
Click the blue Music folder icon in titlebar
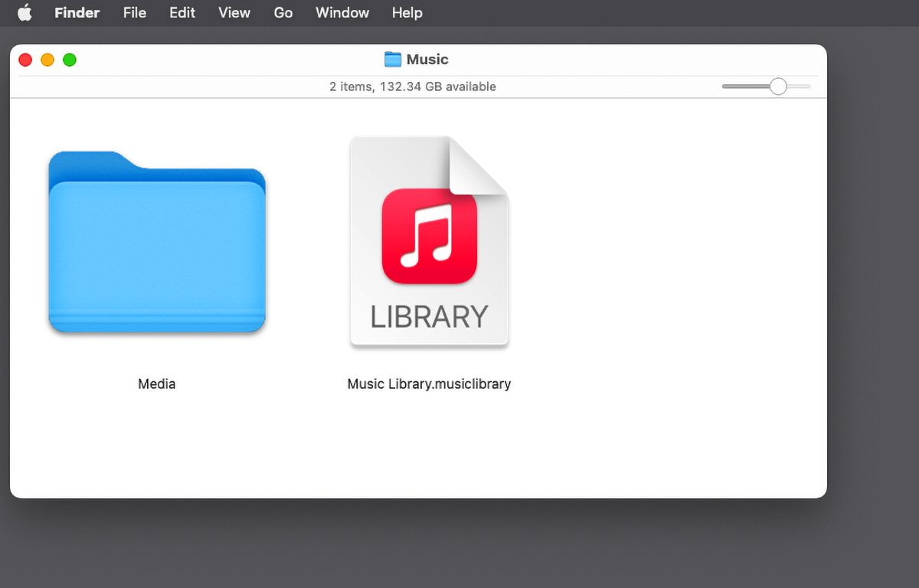pos(393,59)
